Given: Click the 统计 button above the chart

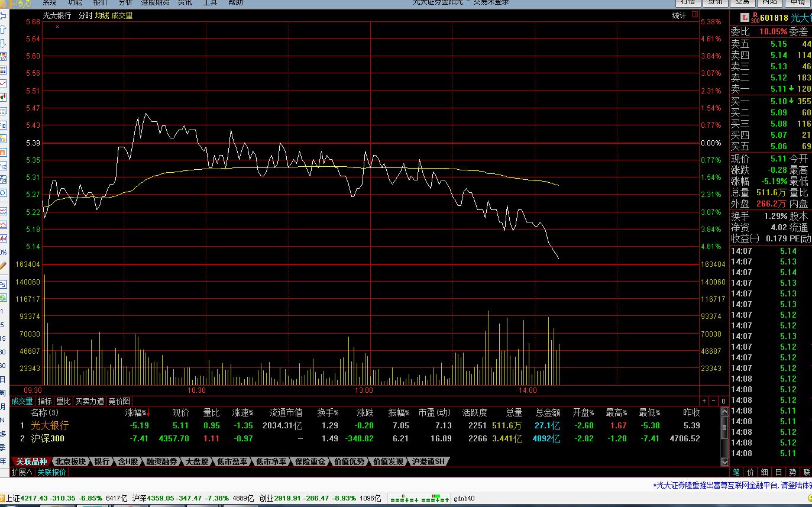Looking at the screenshot, I should [x=679, y=16].
